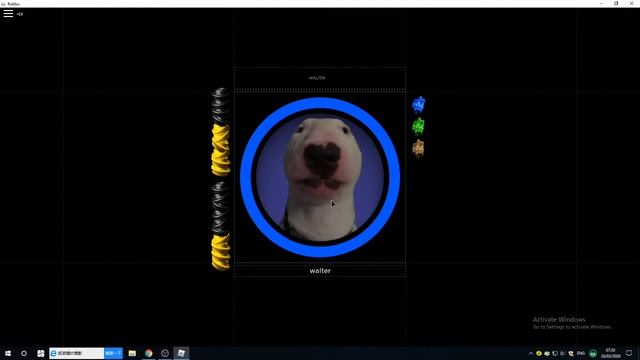Click the green round tray icon
Screen dimensions: 640x360
pyautogui.click(x=593, y=353)
